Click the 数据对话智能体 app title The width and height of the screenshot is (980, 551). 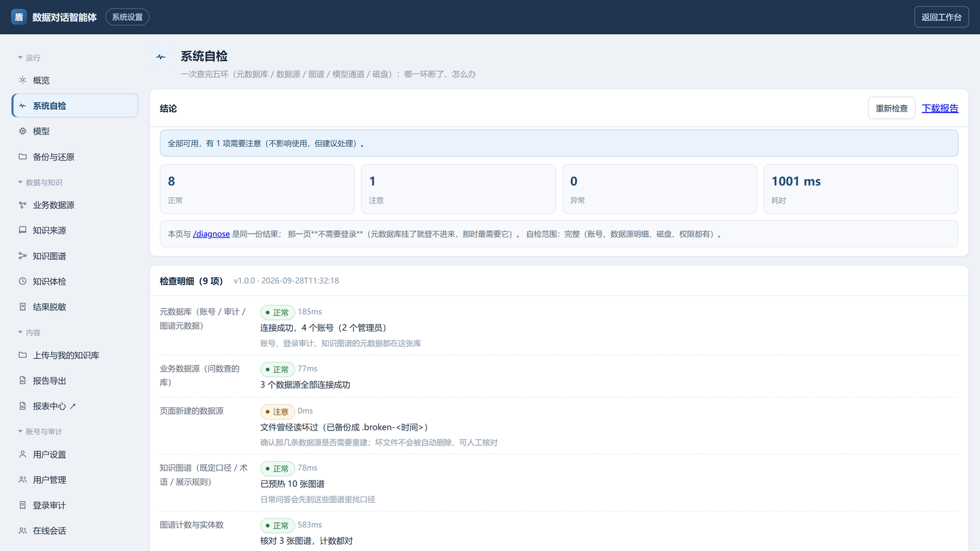[64, 17]
